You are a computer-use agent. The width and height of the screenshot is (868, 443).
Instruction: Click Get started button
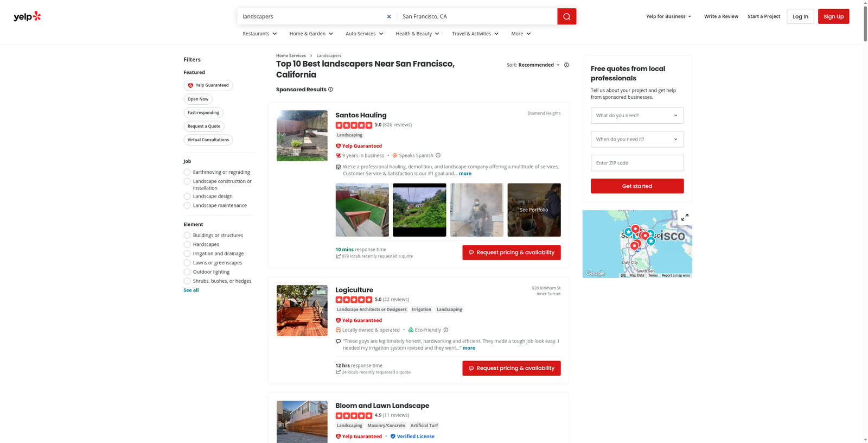click(x=637, y=186)
